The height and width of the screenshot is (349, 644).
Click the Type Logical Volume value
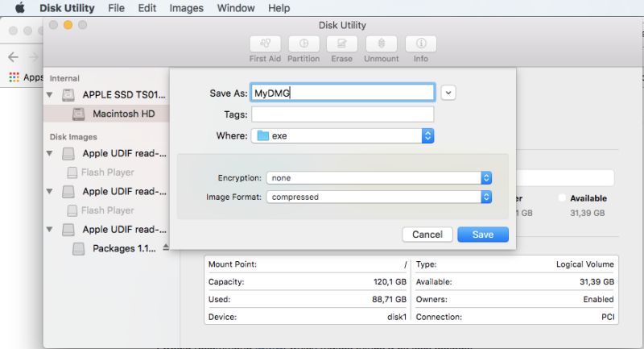585,264
